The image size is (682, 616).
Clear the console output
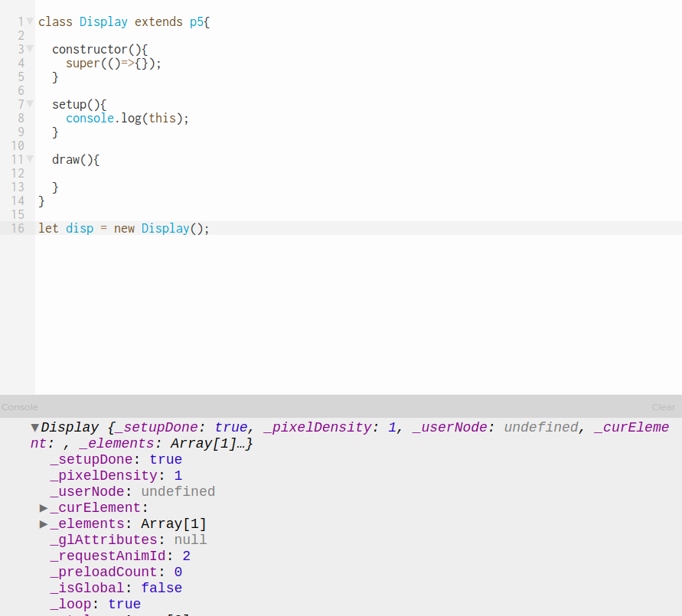click(x=664, y=407)
